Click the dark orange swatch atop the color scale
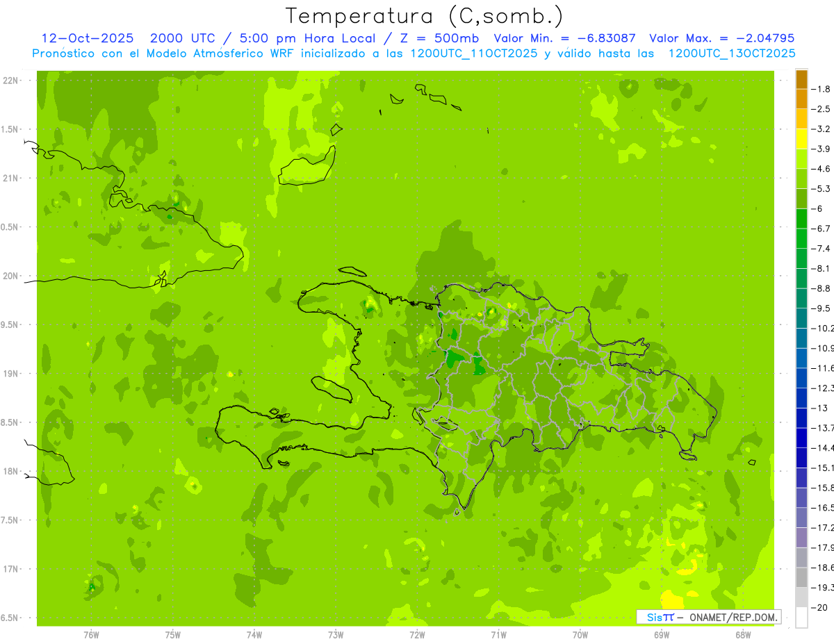The height and width of the screenshot is (644, 834). [x=801, y=79]
